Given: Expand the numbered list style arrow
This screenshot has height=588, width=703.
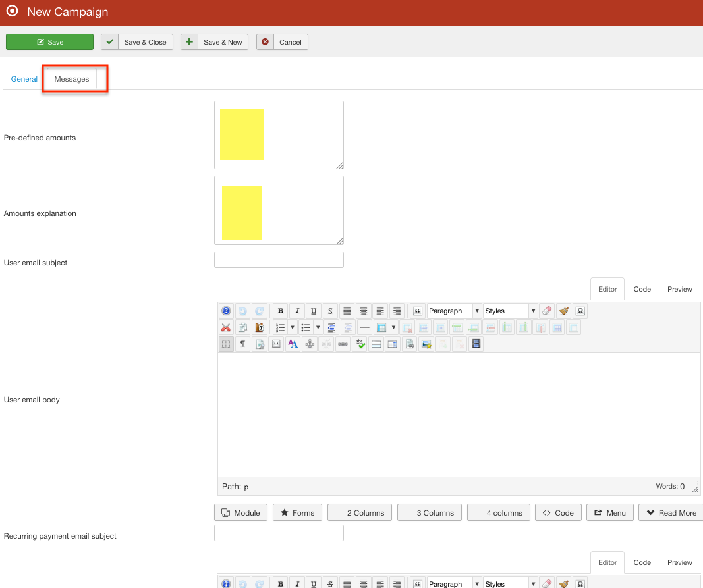Looking at the screenshot, I should tap(293, 327).
